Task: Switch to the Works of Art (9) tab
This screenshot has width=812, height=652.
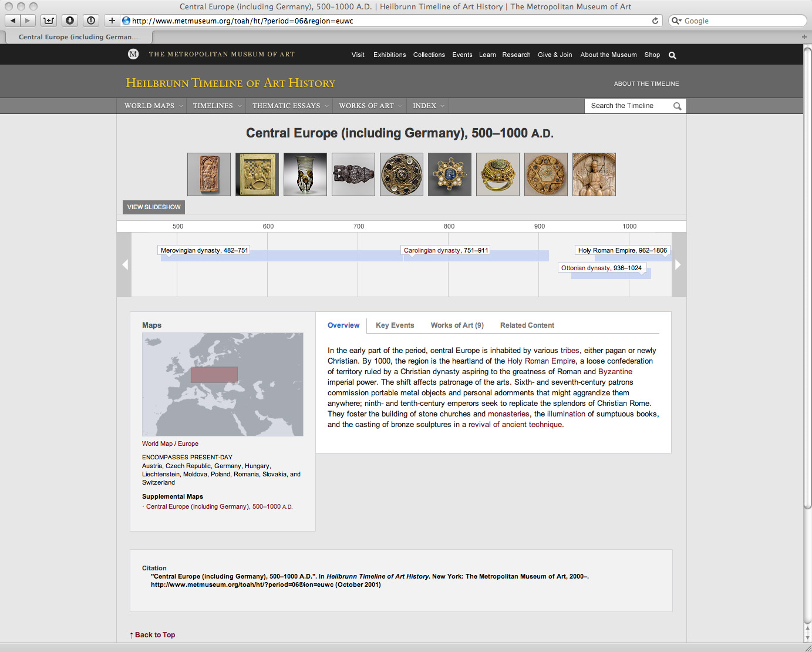Action: point(457,325)
